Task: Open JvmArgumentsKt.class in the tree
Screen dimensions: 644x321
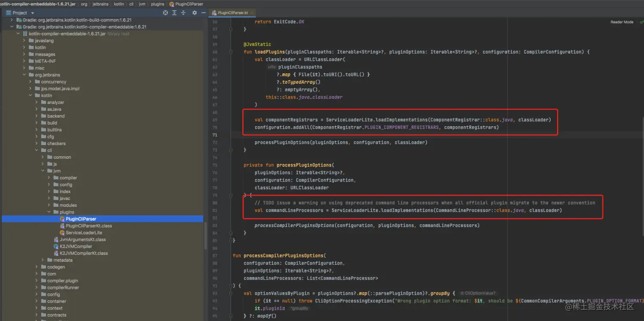Action: click(x=82, y=239)
